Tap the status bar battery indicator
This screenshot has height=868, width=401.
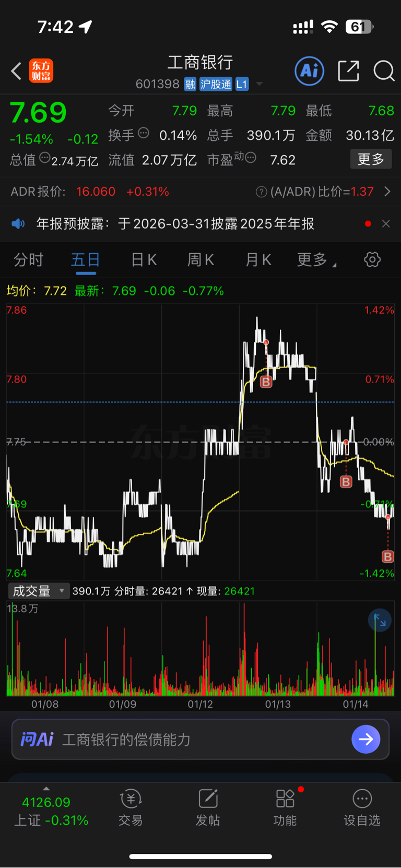coord(359,27)
